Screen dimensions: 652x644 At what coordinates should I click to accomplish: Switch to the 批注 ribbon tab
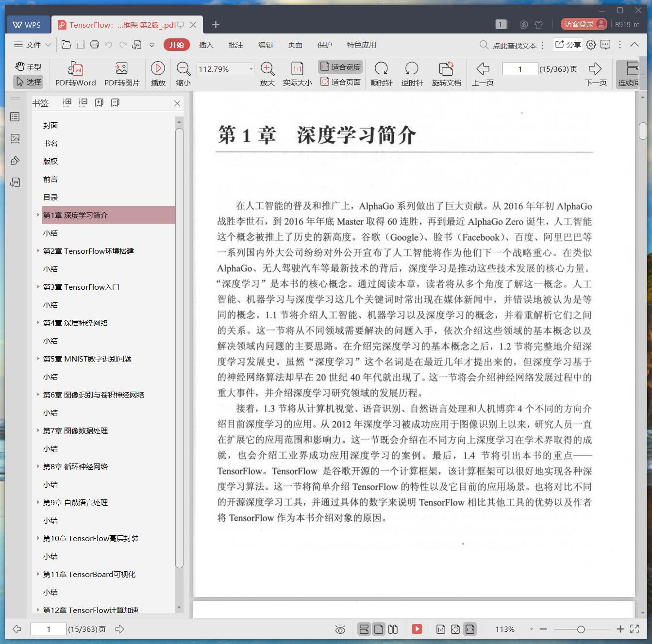point(235,45)
